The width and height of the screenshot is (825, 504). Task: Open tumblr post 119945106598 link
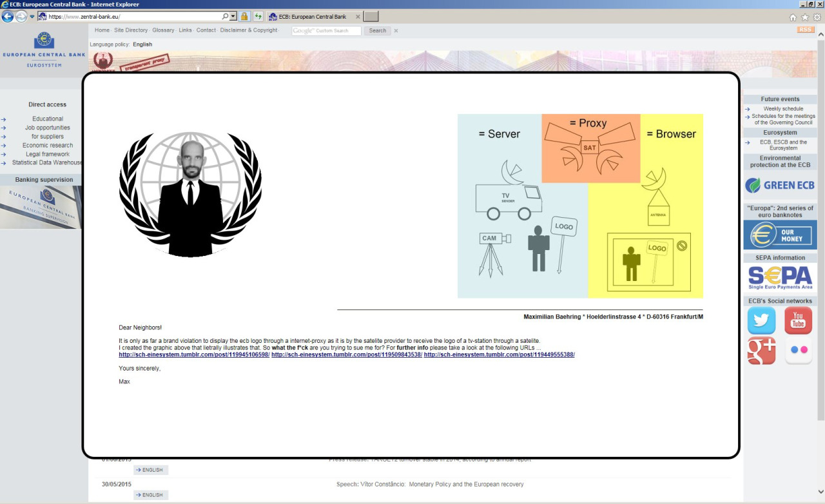pyautogui.click(x=194, y=354)
